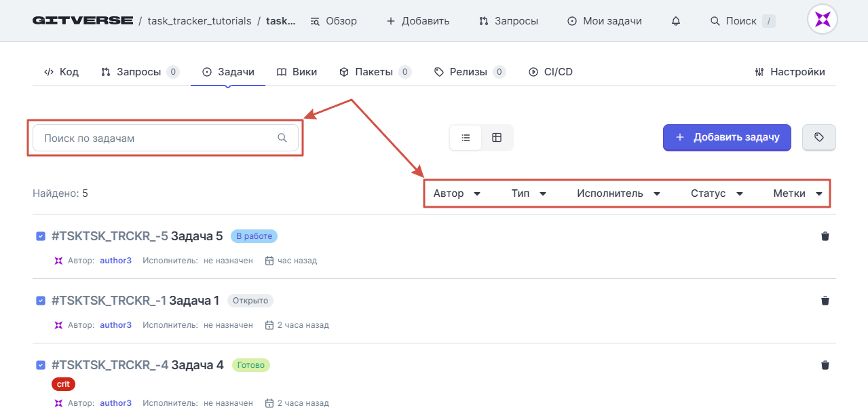This screenshot has width=868, height=414.
Task: Open task #TSKTSK_TRCKR_-5 Задача 5
Action: (137, 236)
